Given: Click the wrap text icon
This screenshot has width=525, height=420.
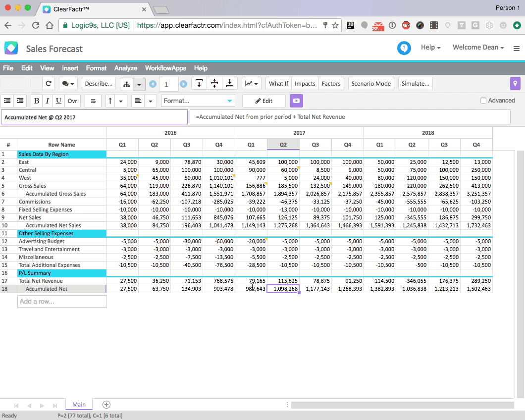Looking at the screenshot, I should tap(93, 101).
